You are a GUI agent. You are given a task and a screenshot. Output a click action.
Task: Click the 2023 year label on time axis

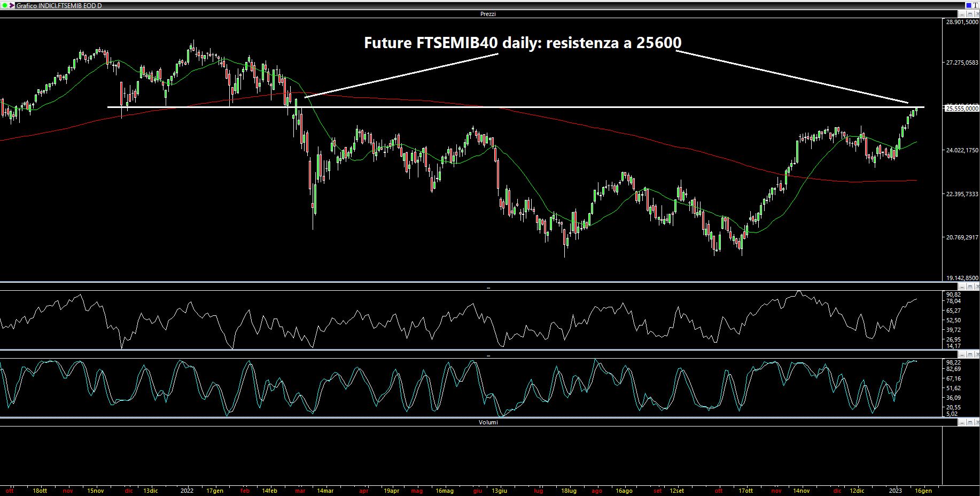[896, 491]
